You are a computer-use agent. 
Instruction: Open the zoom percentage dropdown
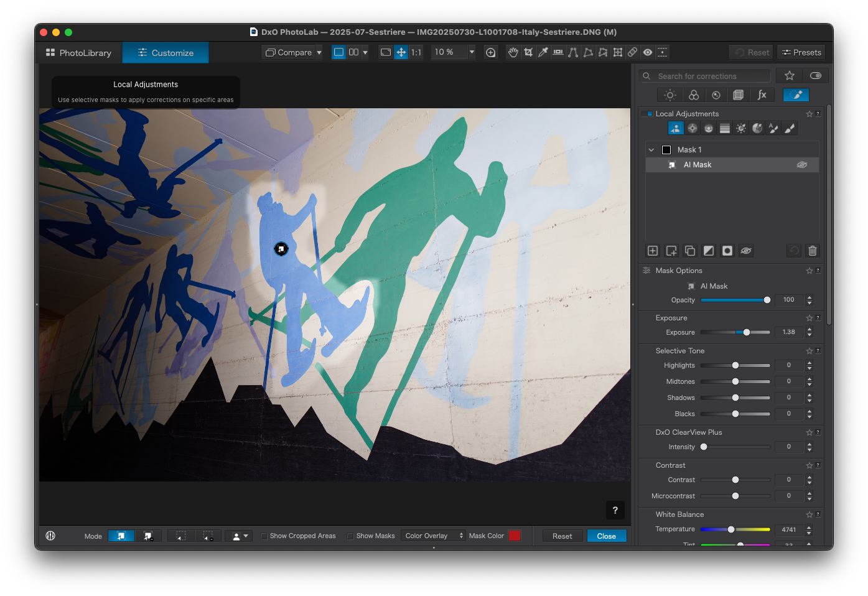click(472, 52)
